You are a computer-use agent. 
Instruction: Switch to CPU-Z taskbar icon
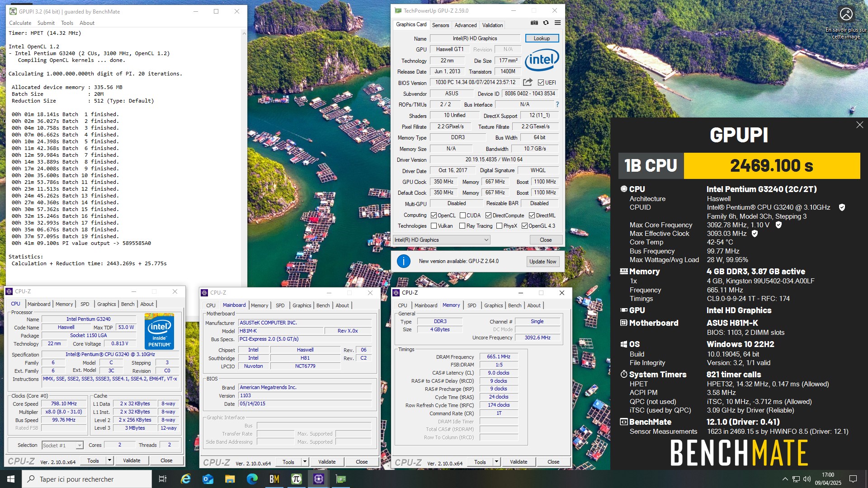(318, 479)
